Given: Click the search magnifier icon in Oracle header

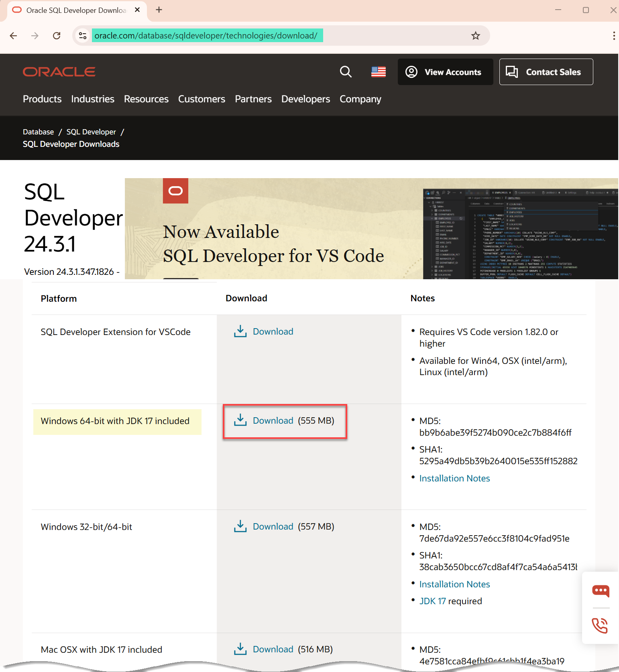Looking at the screenshot, I should [346, 72].
